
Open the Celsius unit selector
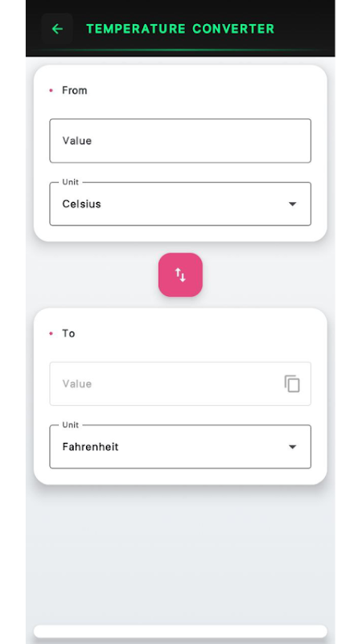tap(180, 204)
